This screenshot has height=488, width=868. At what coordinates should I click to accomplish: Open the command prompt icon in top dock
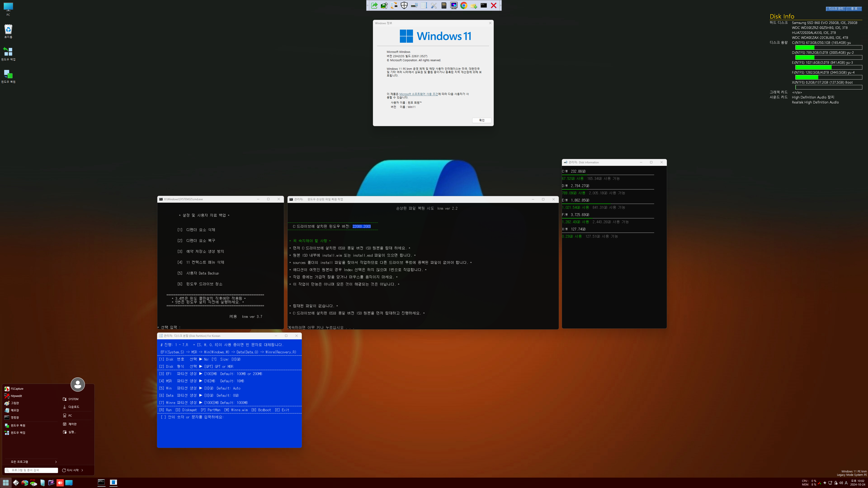coord(484,5)
